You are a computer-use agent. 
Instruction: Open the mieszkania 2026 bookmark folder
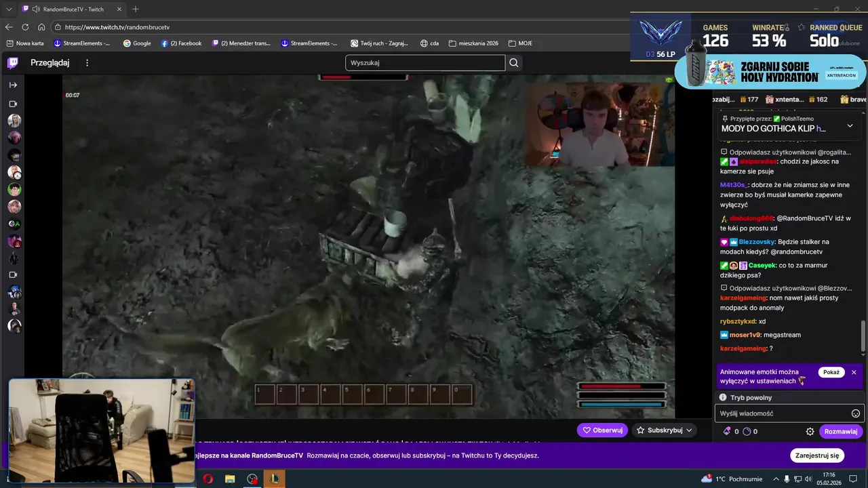[473, 43]
